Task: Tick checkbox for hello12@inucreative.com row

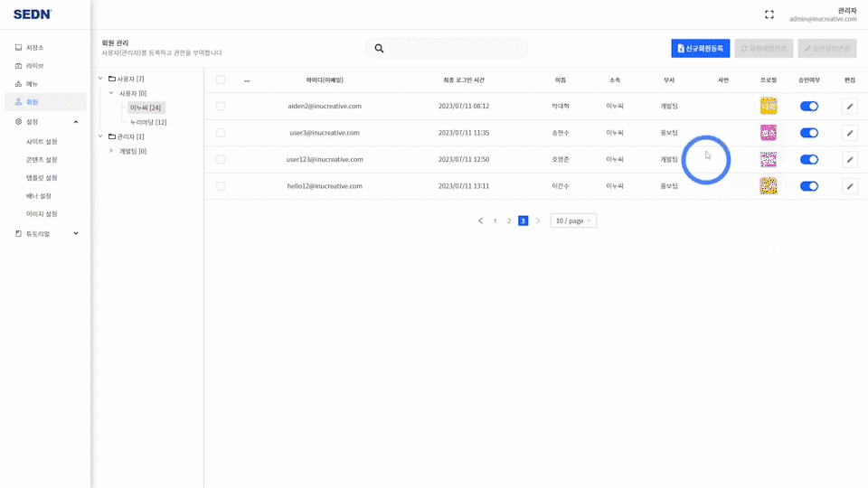Action: pos(221,186)
